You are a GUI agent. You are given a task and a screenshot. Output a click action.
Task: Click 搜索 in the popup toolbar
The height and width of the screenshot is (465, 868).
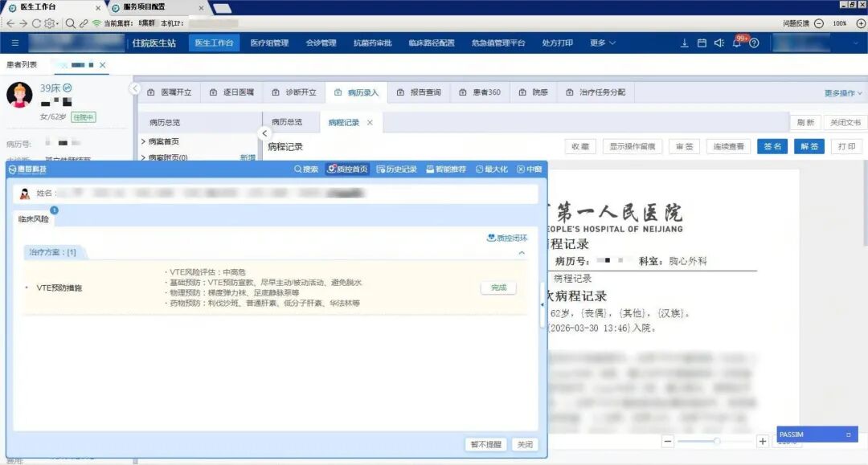pos(305,169)
